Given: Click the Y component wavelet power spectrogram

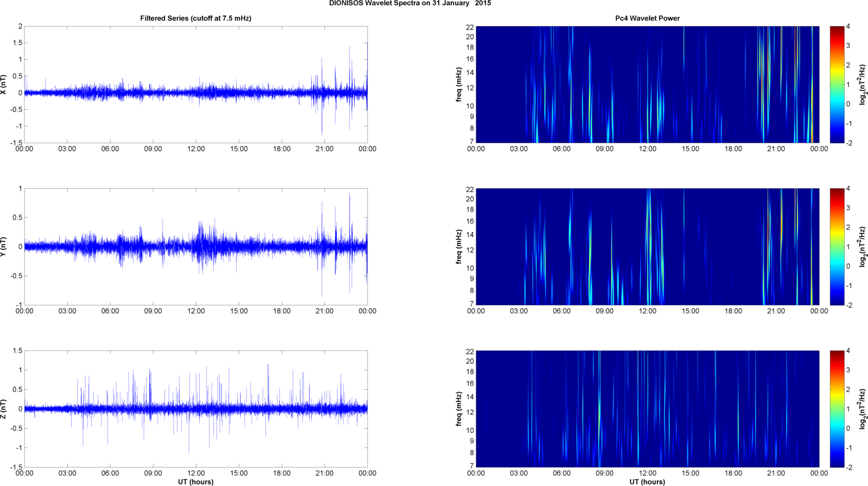Looking at the screenshot, I should pos(647,246).
